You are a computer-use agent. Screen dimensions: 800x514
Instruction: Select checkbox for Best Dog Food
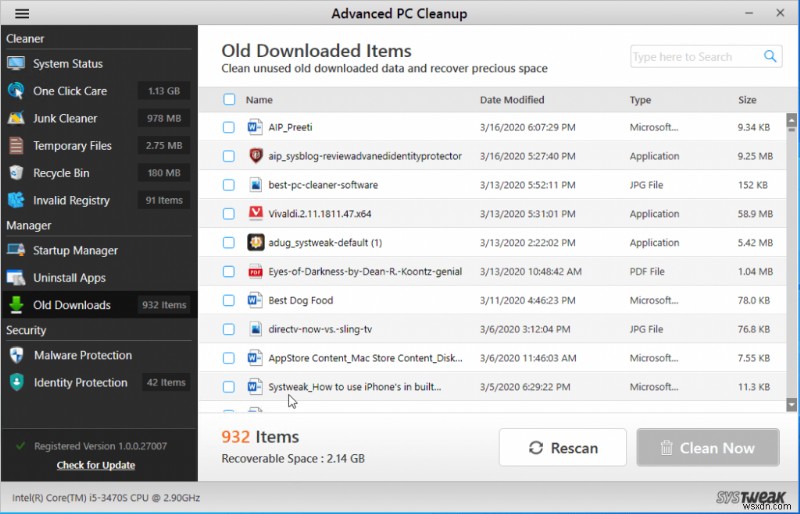(x=229, y=300)
